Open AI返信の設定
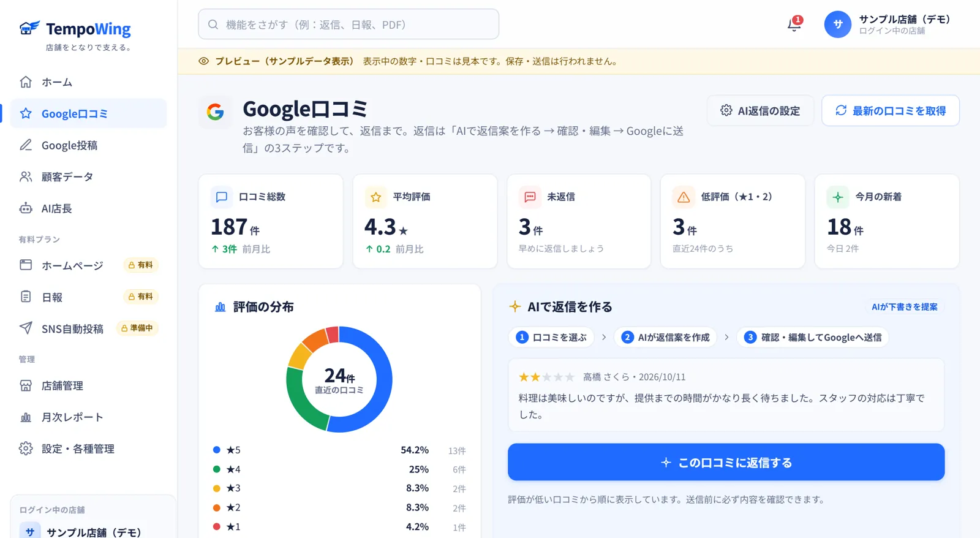The image size is (980, 538). pos(760,111)
